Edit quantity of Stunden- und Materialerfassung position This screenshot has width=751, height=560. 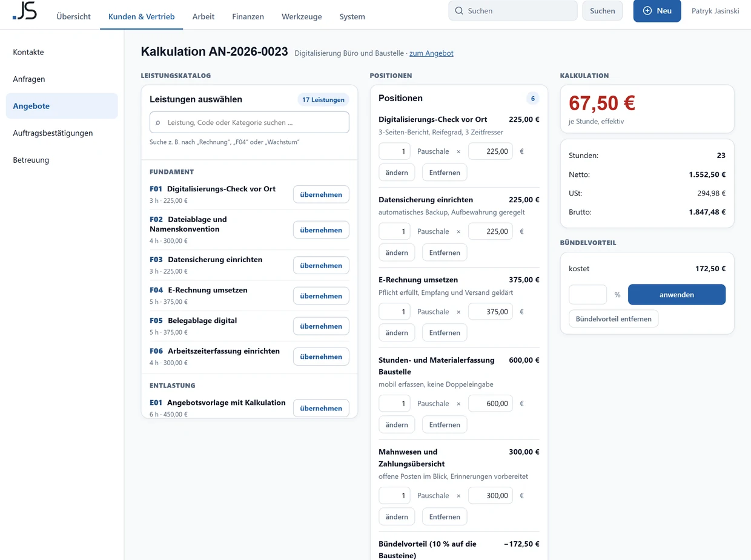click(x=394, y=403)
